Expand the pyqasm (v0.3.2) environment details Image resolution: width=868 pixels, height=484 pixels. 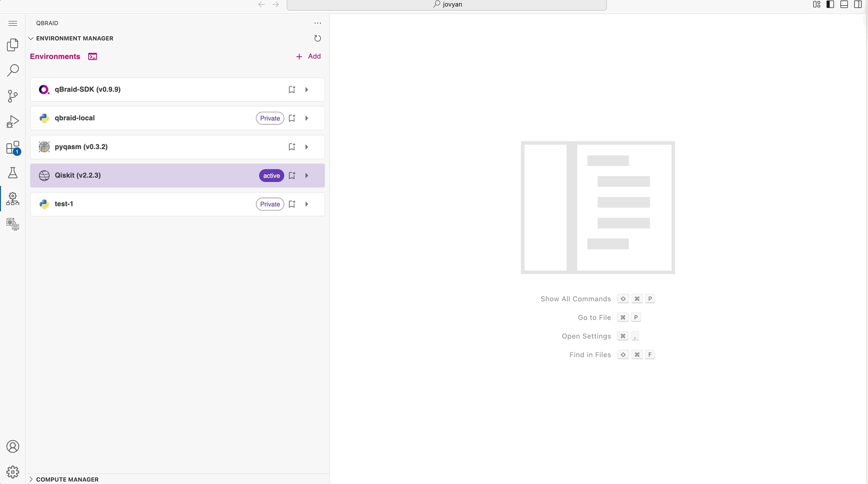(307, 147)
